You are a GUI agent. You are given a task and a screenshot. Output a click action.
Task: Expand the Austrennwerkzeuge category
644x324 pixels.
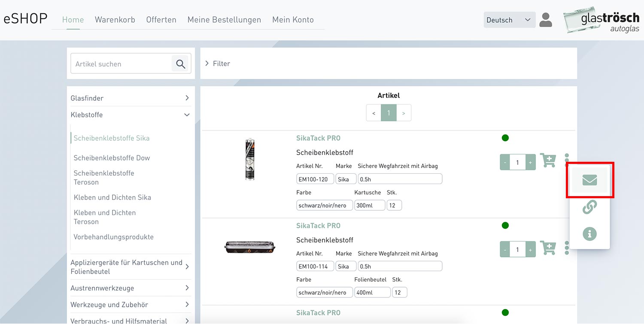[x=130, y=288]
